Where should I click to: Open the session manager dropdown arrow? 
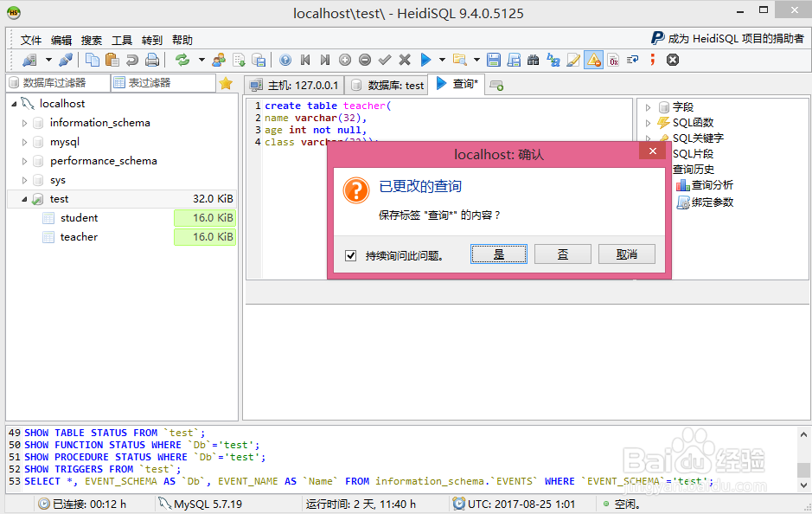[x=48, y=60]
